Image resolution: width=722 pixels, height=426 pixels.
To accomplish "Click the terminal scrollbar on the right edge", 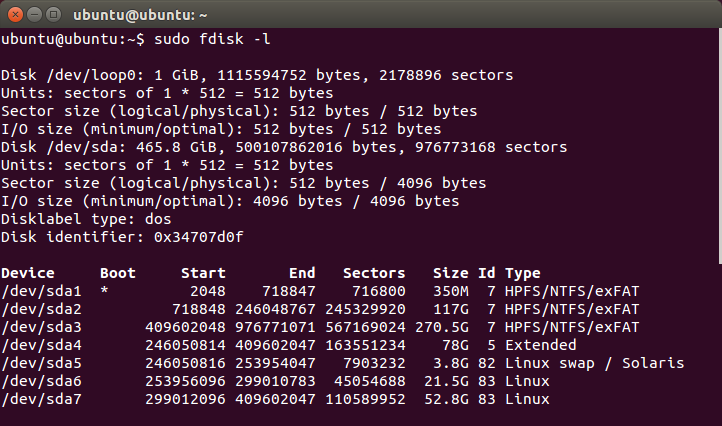I will click(720, 146).
